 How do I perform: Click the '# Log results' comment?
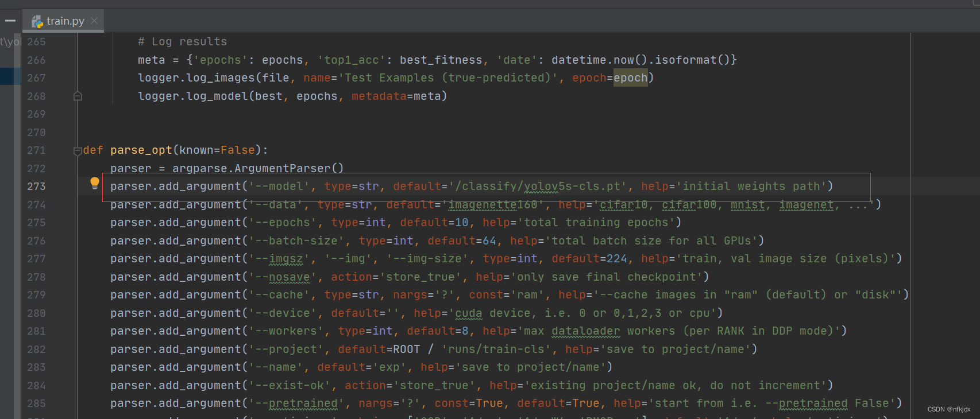pyautogui.click(x=182, y=42)
